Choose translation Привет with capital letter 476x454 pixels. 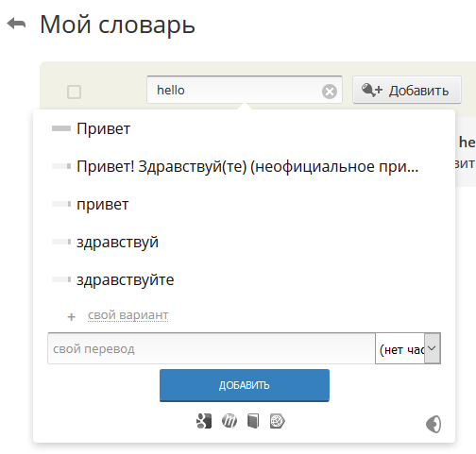(104, 128)
